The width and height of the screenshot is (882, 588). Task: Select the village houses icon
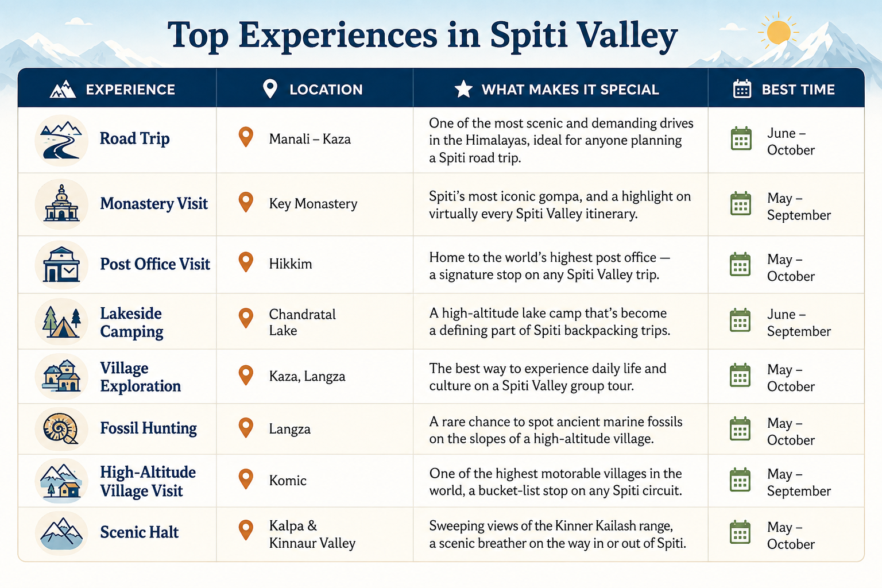point(61,377)
